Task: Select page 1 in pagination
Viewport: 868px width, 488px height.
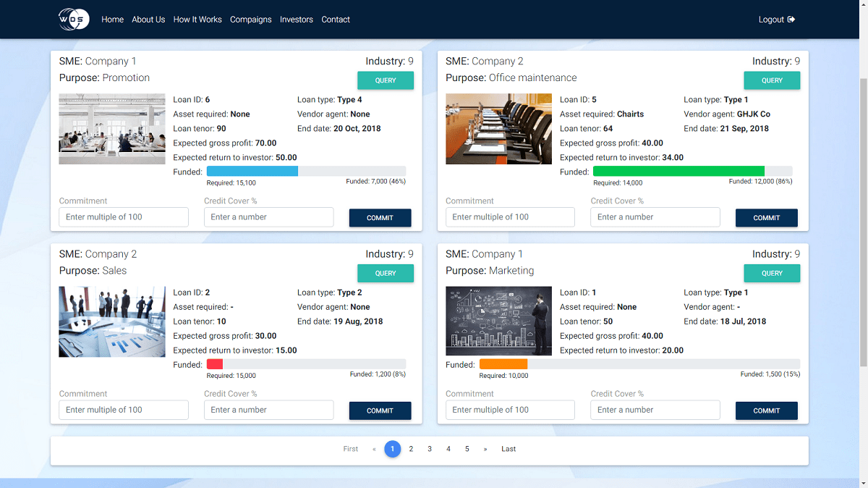Action: pos(392,449)
